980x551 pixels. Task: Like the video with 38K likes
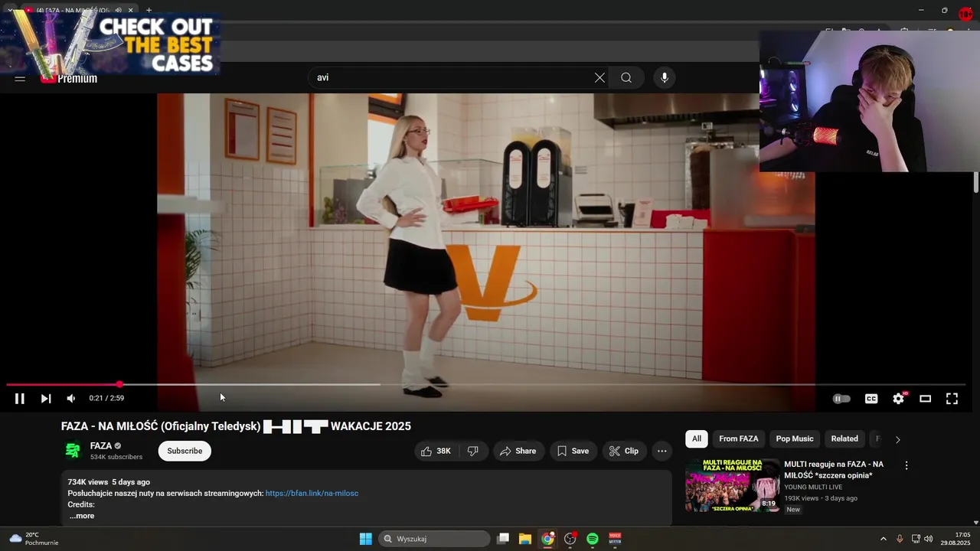click(x=436, y=451)
